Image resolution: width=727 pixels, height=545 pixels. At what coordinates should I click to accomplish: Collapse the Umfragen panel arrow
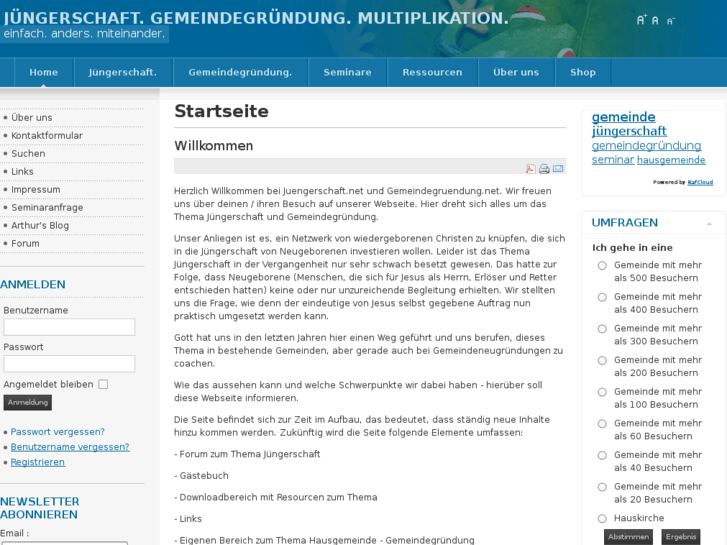click(x=709, y=224)
